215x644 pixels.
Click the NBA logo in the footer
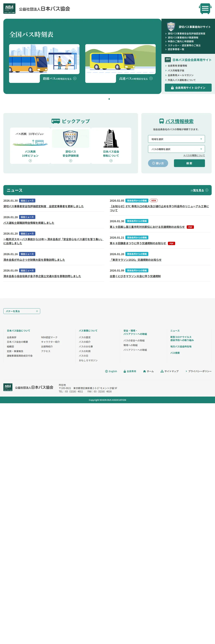coord(8,387)
